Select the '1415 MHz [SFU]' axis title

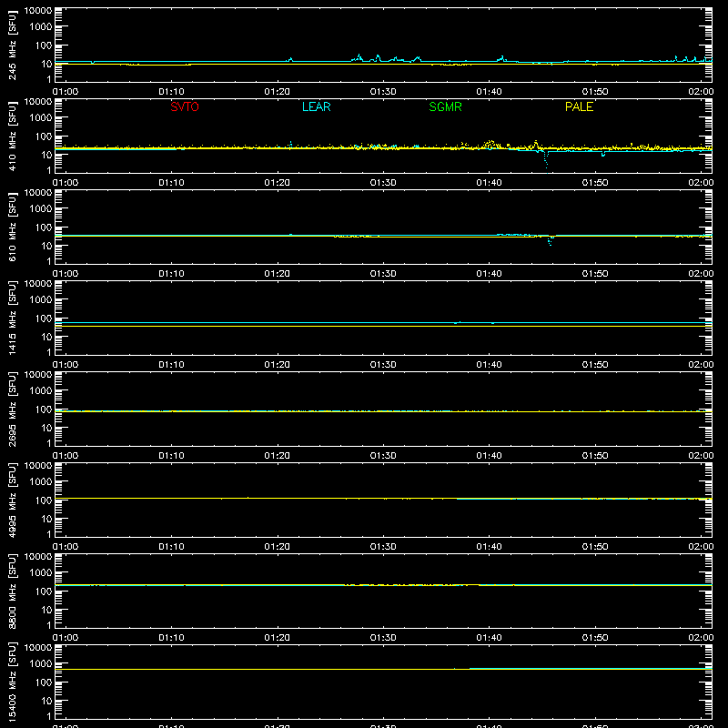point(13,318)
